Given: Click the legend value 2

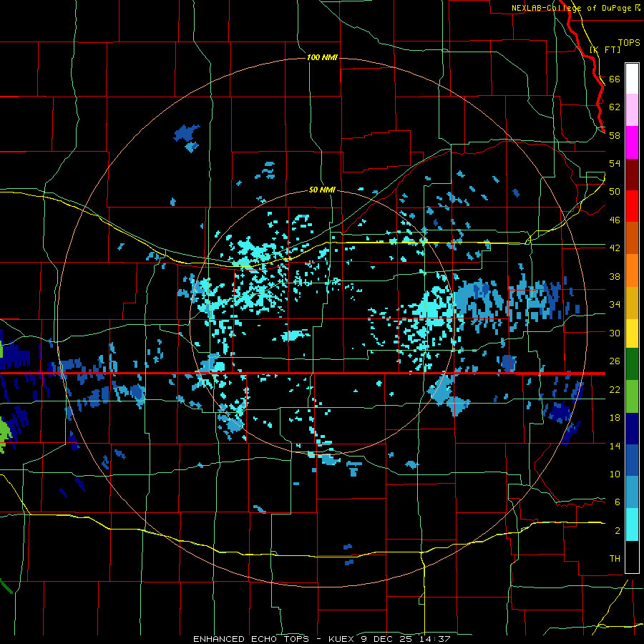Looking at the screenshot, I should pos(618,531).
